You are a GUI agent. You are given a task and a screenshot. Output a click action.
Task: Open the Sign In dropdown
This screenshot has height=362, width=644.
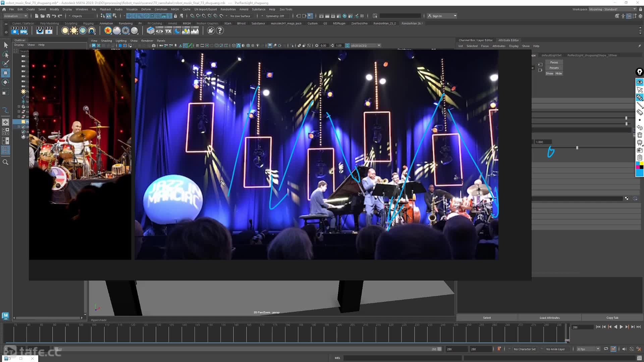point(442,16)
